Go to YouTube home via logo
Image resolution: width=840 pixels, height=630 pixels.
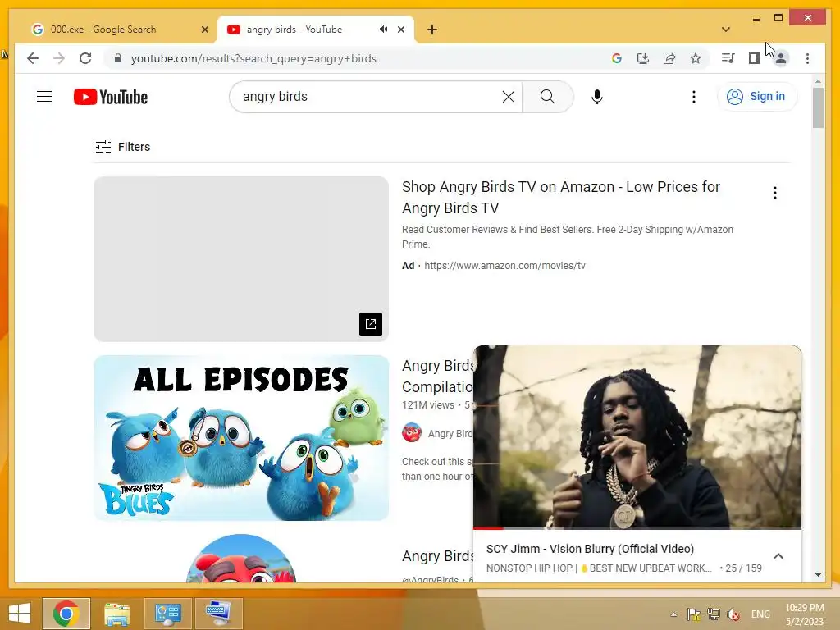pyautogui.click(x=111, y=97)
